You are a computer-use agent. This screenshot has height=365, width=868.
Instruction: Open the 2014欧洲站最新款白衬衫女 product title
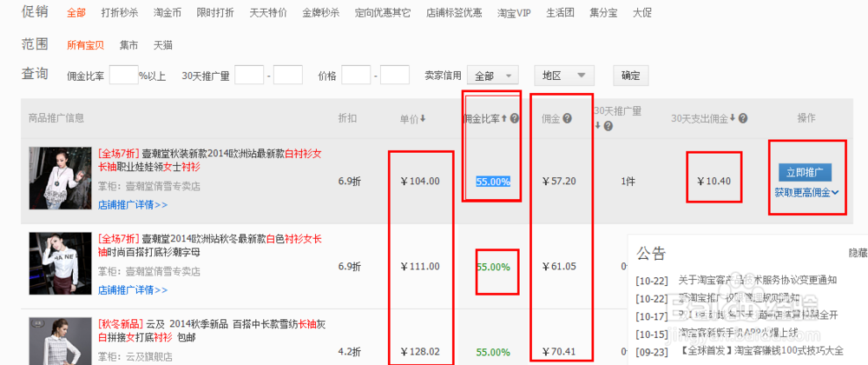tap(210, 161)
